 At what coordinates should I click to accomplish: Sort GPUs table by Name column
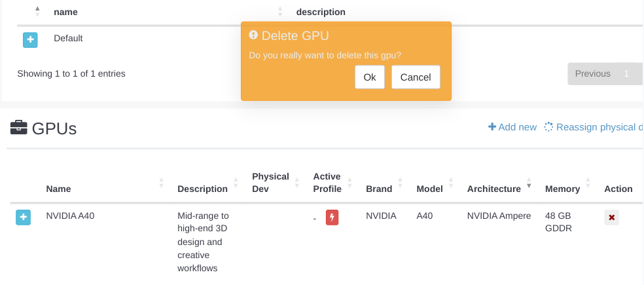tap(58, 189)
